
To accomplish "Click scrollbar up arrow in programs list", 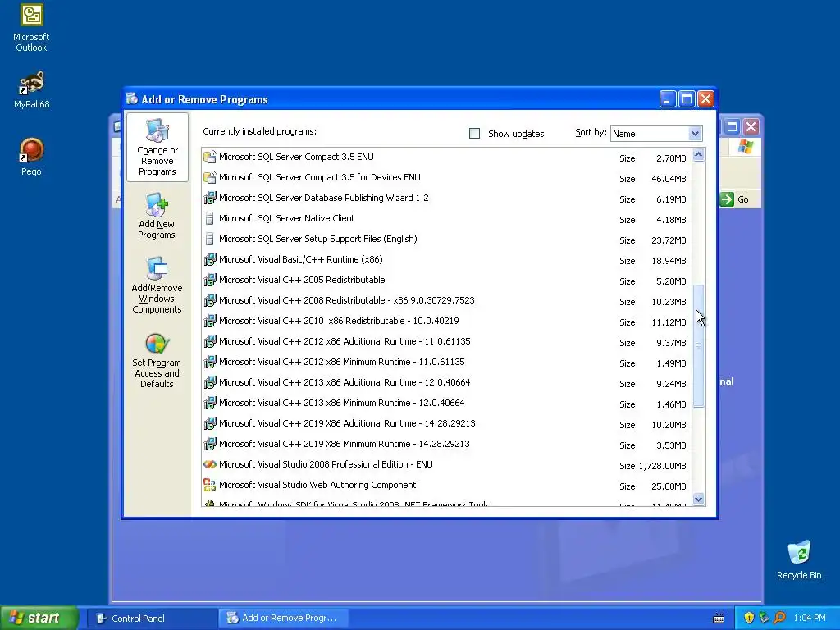I will click(x=698, y=155).
